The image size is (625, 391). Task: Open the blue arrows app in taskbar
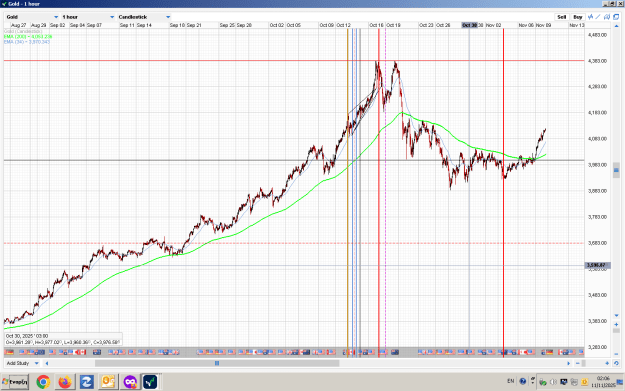point(86,382)
